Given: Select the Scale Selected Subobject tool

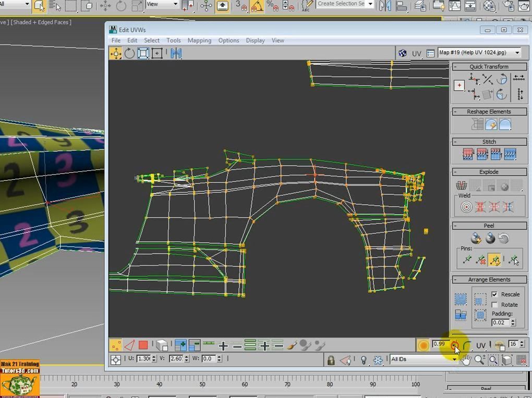Looking at the screenshot, I should coord(143,53).
